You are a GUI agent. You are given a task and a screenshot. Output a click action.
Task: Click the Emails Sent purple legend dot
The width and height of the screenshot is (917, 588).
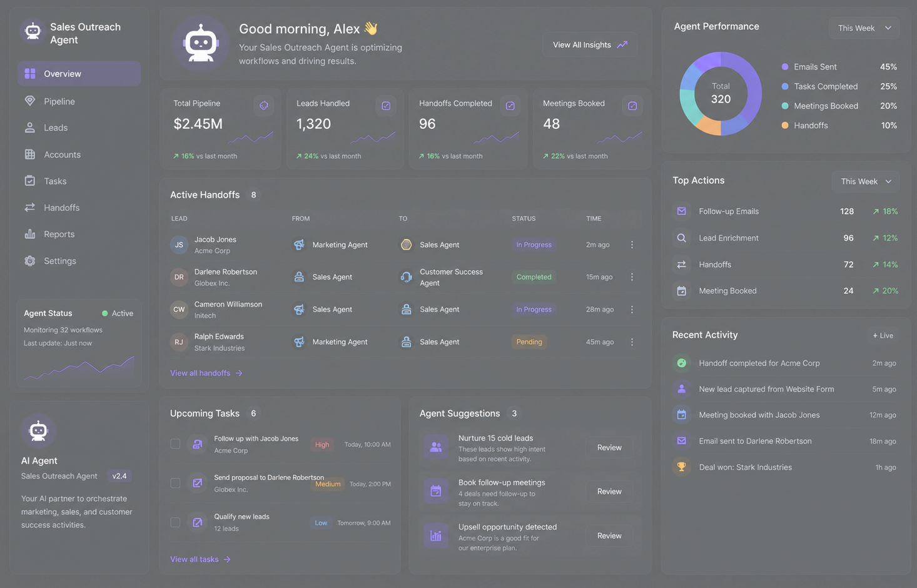[785, 67]
